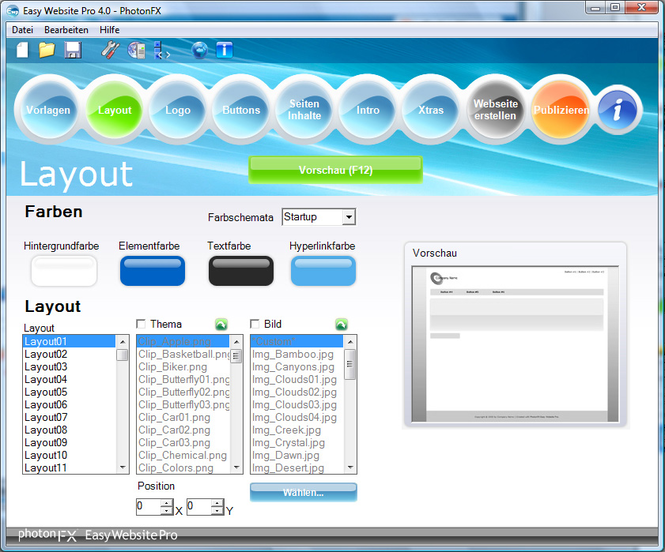
Task: Select Clip_Biker.png in the Thema list
Action: (x=183, y=367)
